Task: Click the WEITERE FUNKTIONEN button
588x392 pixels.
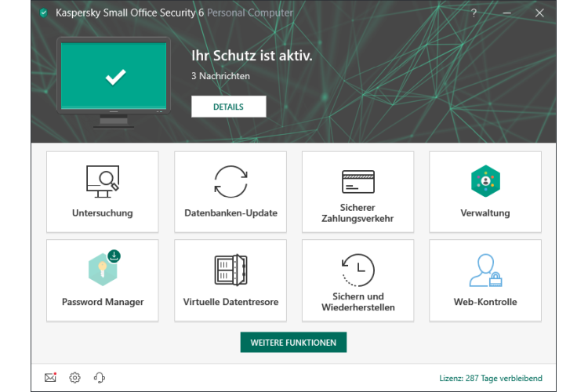Action: pyautogui.click(x=293, y=343)
